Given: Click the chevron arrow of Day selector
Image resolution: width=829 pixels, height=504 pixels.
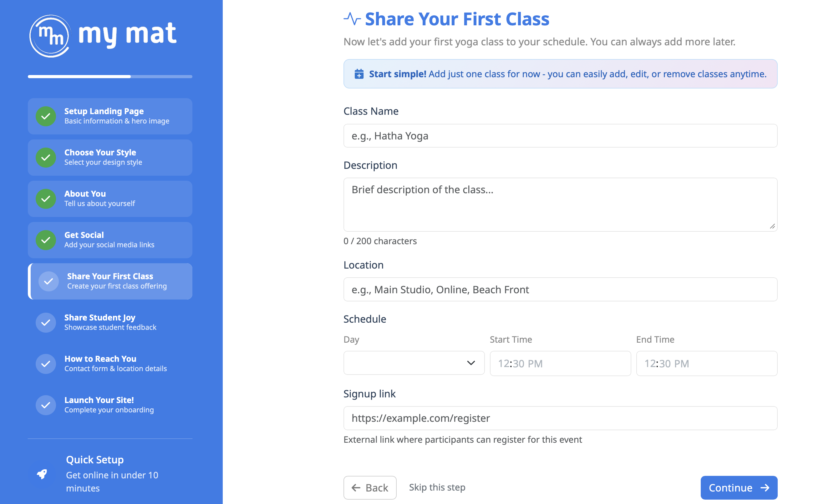Looking at the screenshot, I should tap(471, 363).
